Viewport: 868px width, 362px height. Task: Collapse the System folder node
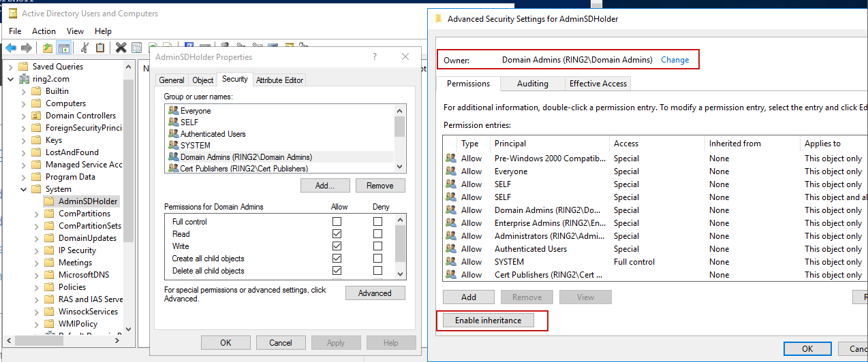pos(24,189)
